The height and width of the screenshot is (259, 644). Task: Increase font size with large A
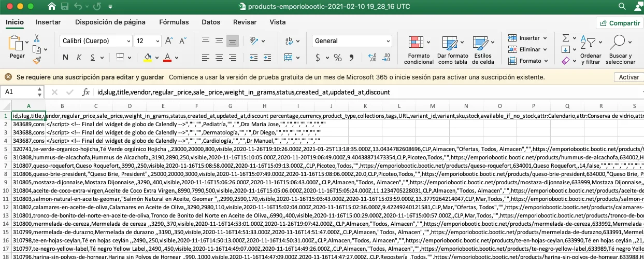coord(168,41)
